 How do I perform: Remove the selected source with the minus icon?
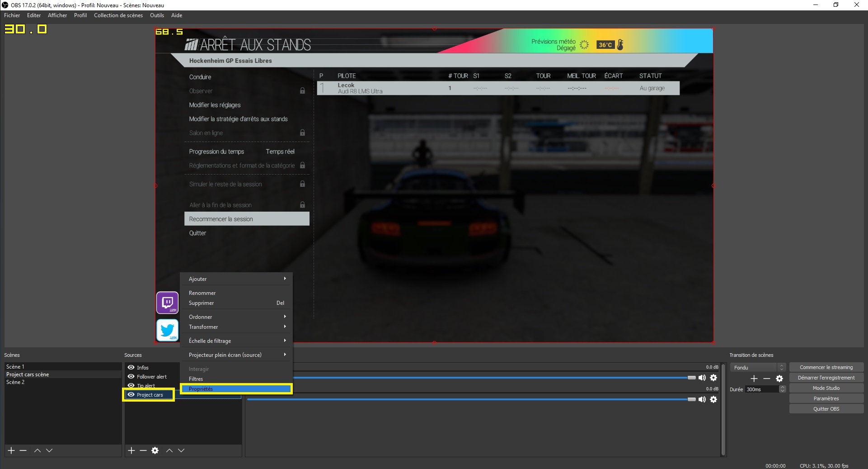143,450
